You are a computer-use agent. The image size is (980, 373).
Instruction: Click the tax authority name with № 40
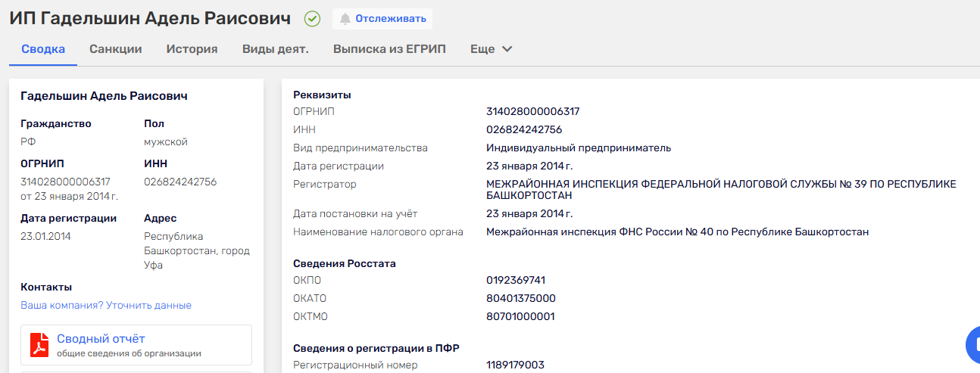pyautogui.click(x=677, y=232)
